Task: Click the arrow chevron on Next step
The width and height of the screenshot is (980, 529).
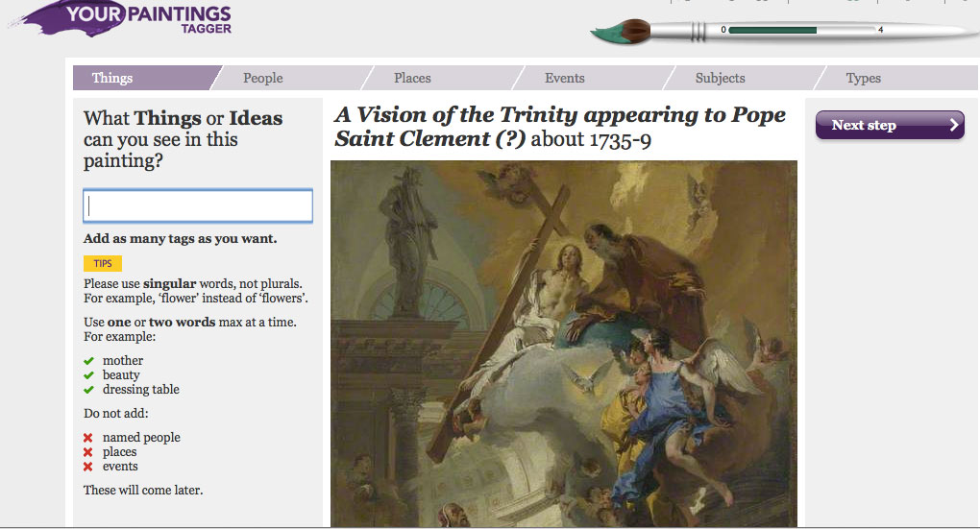Action: coord(953,125)
